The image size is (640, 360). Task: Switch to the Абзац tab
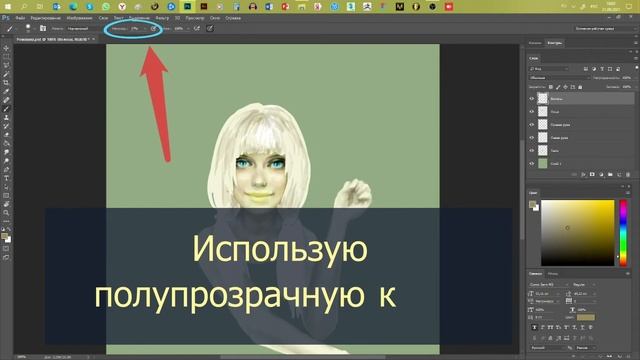pos(553,273)
